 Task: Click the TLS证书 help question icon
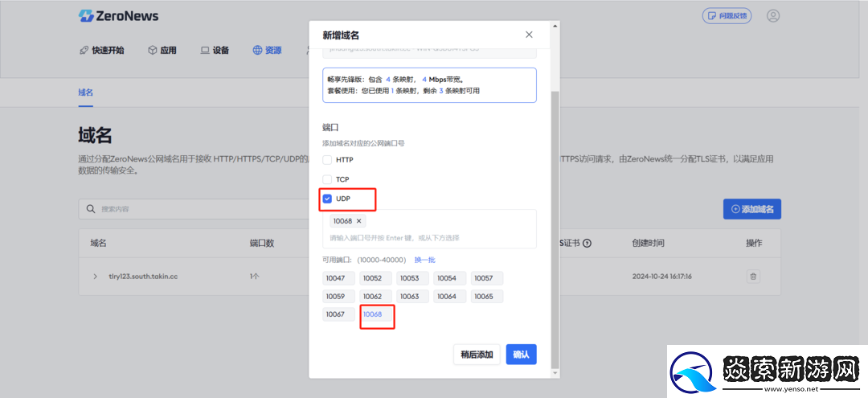coord(587,243)
